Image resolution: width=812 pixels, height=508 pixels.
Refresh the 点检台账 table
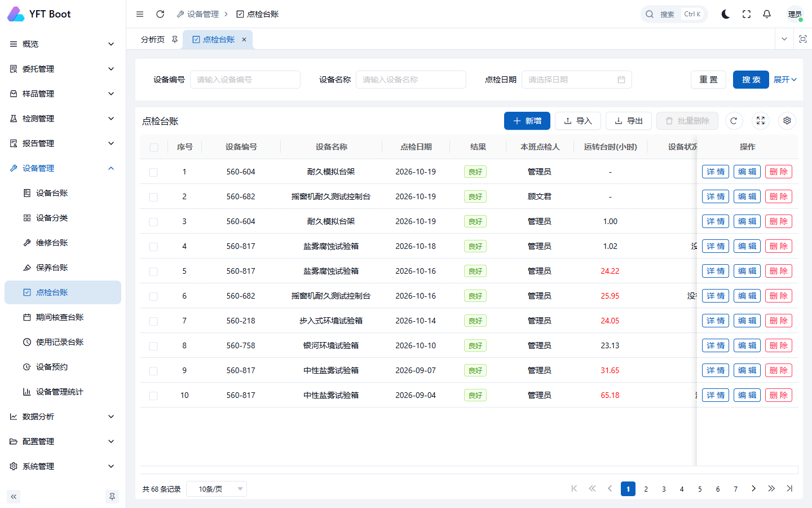pyautogui.click(x=734, y=121)
